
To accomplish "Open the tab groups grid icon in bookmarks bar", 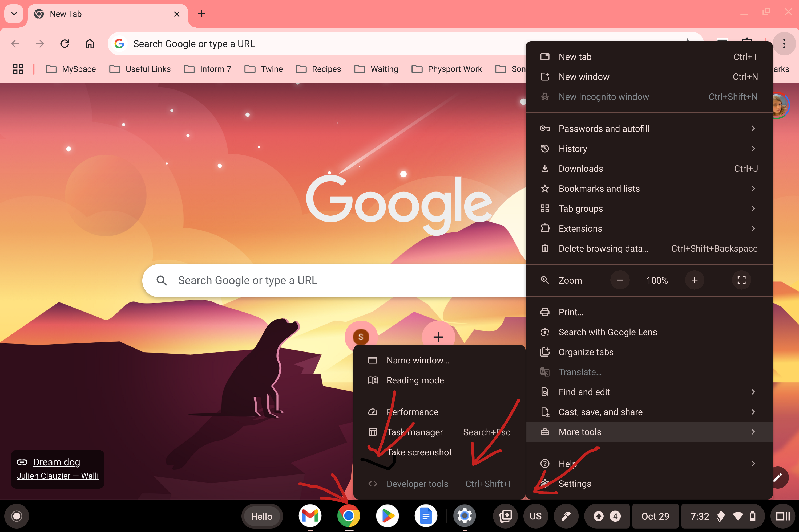I will (x=18, y=69).
